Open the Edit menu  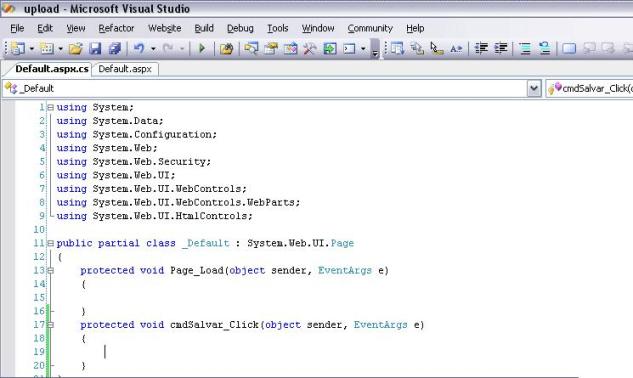(x=45, y=28)
